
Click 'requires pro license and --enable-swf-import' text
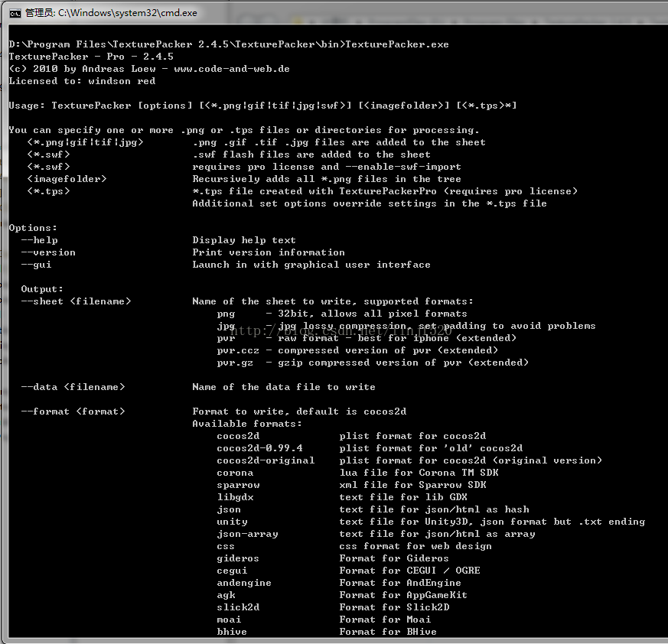pos(327,167)
